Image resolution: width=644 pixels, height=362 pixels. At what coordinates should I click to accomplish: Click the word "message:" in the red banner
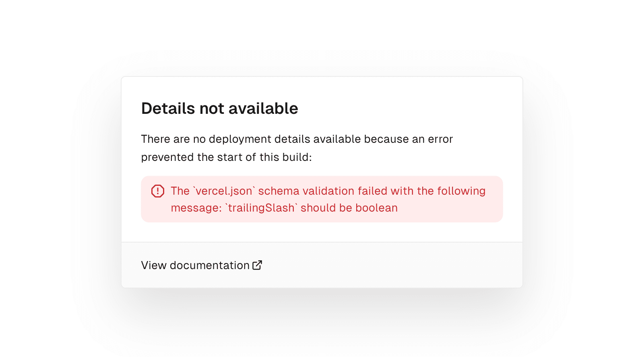click(x=196, y=208)
